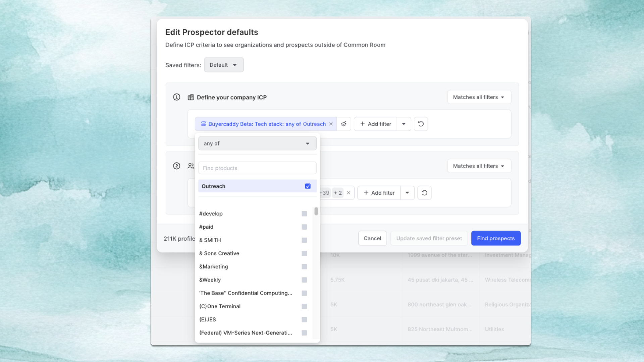
Task: Expand the 'any of' operator dropdown
Action: click(257, 143)
